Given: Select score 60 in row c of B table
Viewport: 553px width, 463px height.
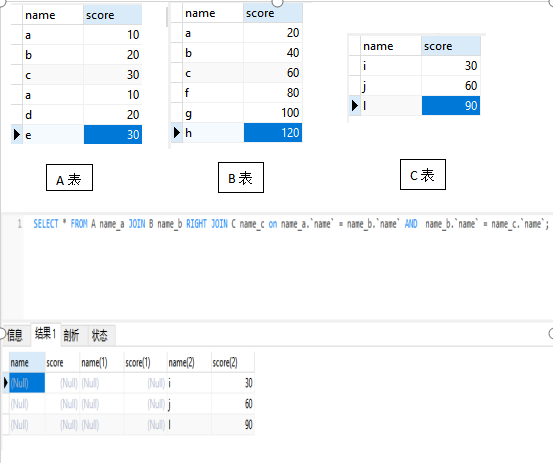Looking at the screenshot, I should pyautogui.click(x=273, y=73).
